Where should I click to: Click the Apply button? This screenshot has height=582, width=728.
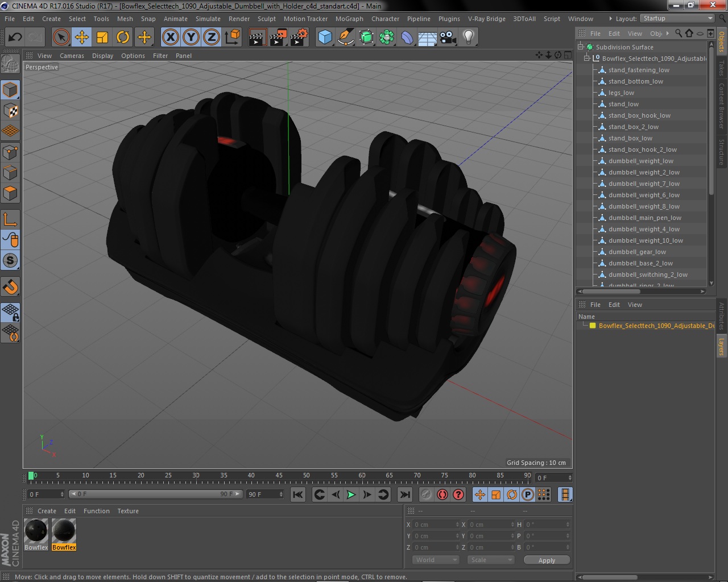point(547,560)
